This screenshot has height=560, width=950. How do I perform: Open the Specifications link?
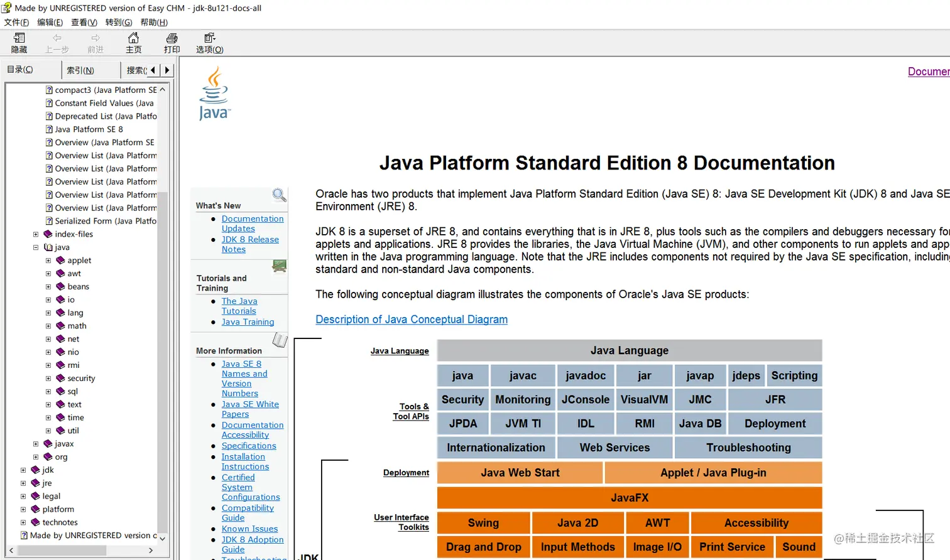[249, 446]
